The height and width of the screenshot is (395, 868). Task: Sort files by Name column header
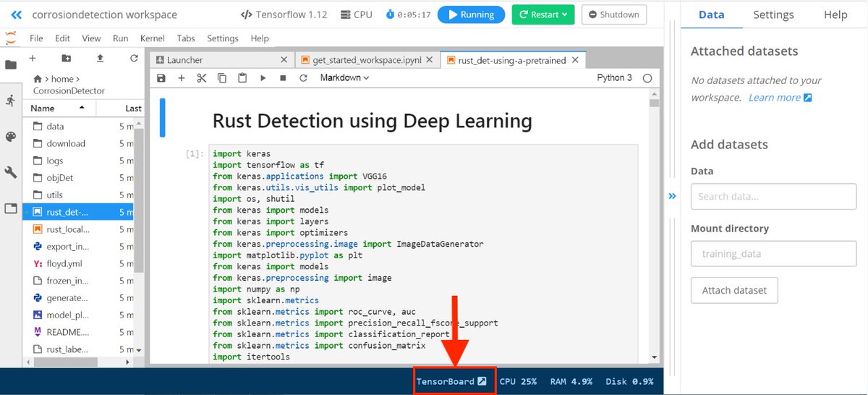pos(59,108)
